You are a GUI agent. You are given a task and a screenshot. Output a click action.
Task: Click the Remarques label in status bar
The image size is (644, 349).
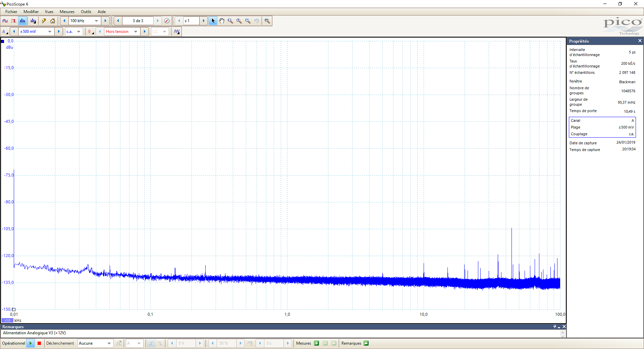pyautogui.click(x=351, y=343)
